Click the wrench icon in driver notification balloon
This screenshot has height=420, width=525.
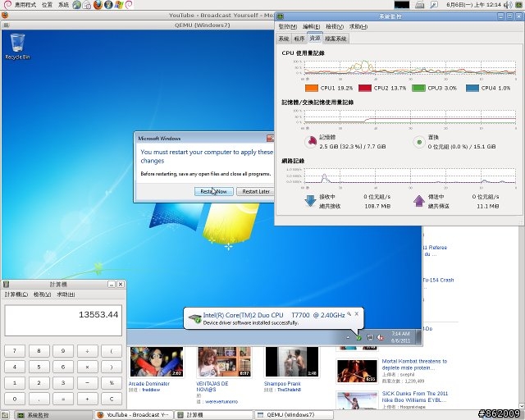click(x=349, y=314)
